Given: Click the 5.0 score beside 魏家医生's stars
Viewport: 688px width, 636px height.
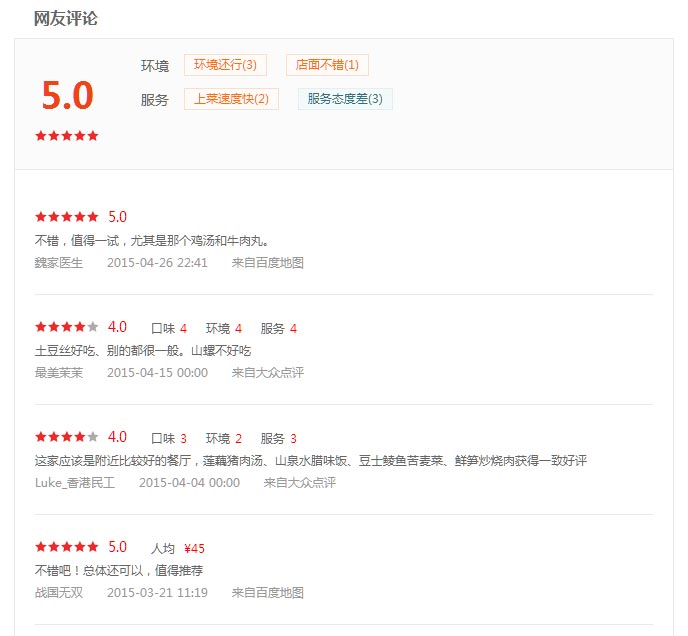Looking at the screenshot, I should [118, 217].
